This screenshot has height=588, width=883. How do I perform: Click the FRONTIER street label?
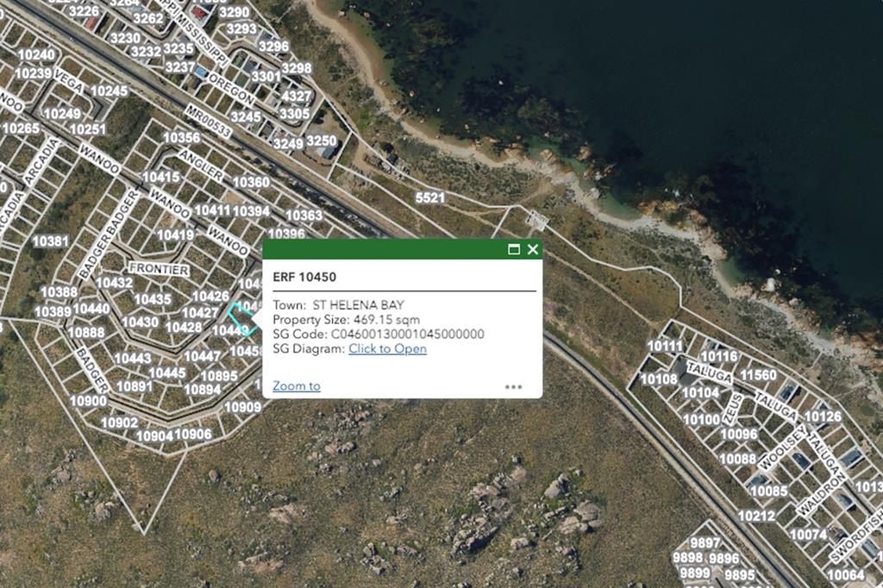tap(159, 269)
